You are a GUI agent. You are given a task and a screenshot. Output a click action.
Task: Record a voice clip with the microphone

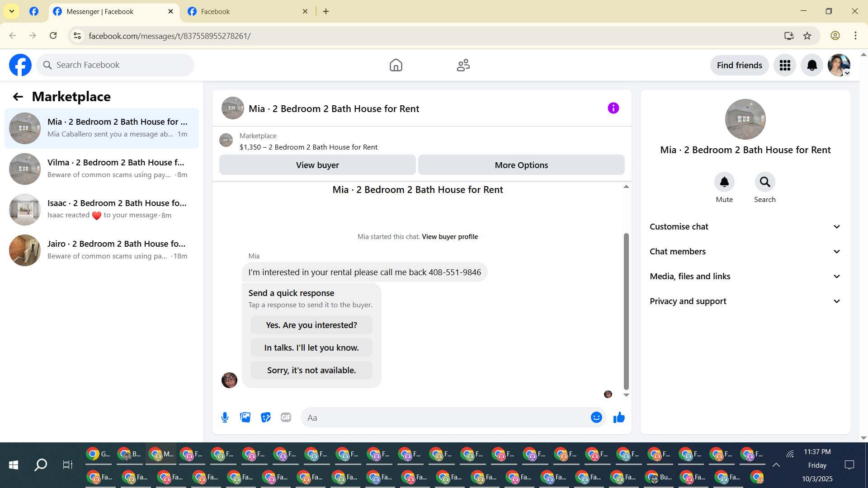(x=225, y=418)
